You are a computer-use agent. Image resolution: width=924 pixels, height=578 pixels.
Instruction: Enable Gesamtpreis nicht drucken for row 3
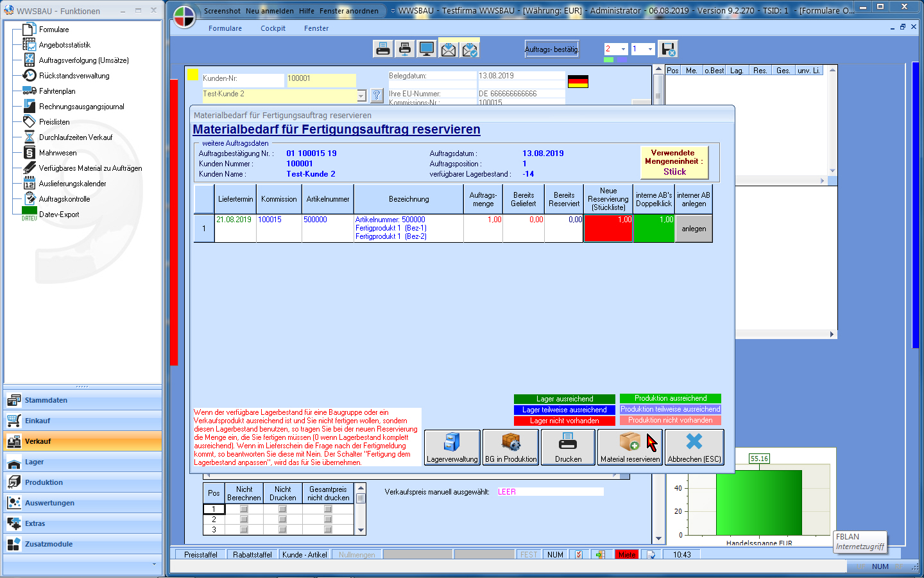(328, 530)
